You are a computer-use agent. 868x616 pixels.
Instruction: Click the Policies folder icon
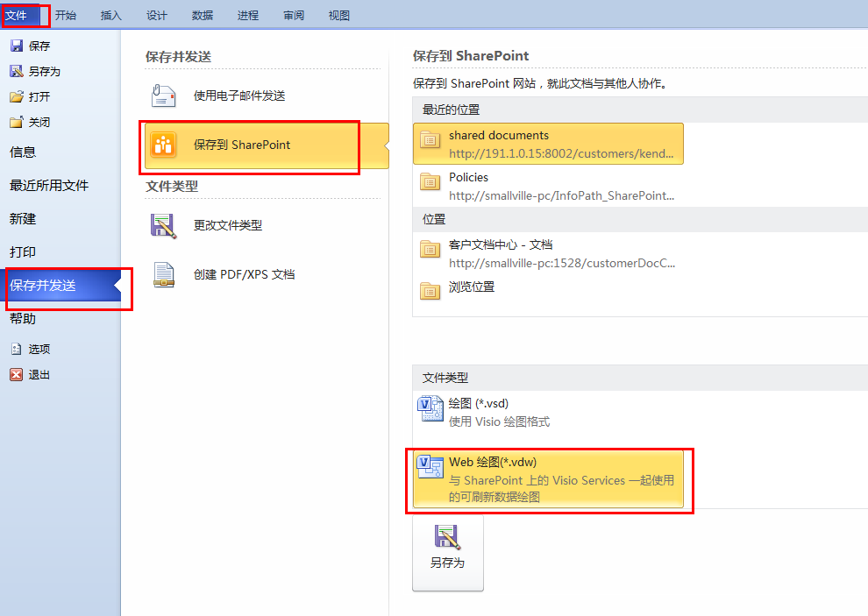click(430, 181)
